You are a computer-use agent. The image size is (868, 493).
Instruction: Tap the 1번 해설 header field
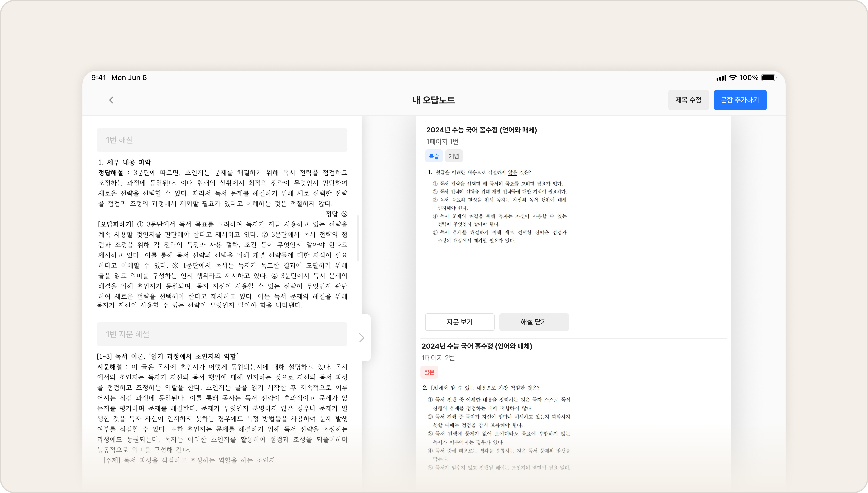click(222, 140)
